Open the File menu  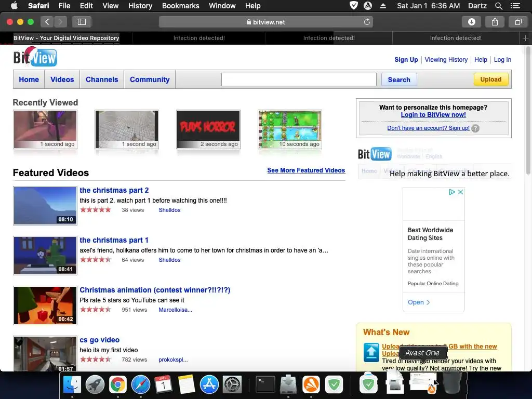(x=64, y=6)
